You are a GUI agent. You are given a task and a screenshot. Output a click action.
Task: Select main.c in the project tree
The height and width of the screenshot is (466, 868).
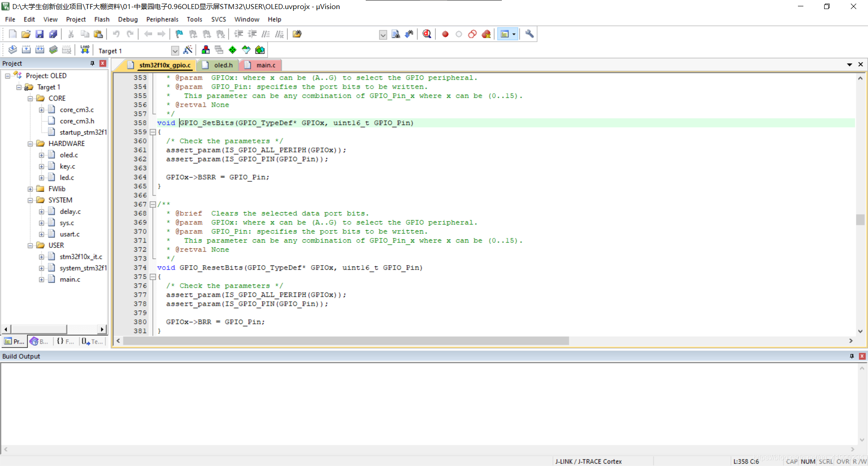click(x=70, y=280)
